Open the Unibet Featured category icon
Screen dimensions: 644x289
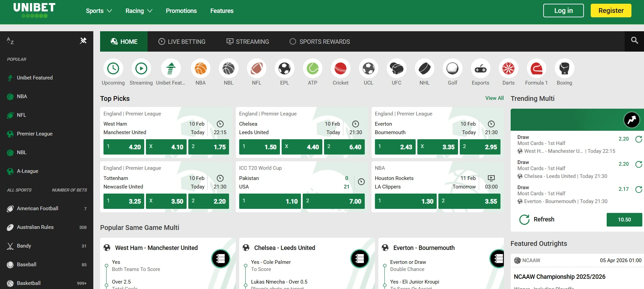(x=171, y=69)
